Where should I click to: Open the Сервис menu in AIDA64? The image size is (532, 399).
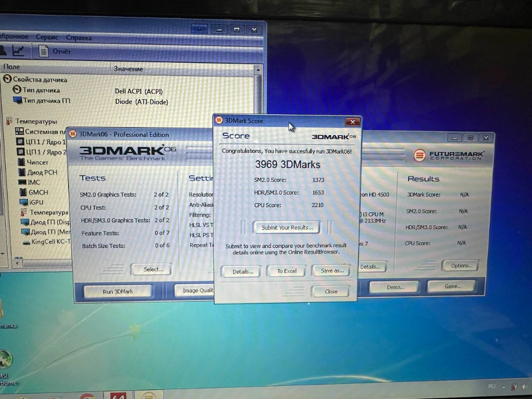(x=47, y=37)
